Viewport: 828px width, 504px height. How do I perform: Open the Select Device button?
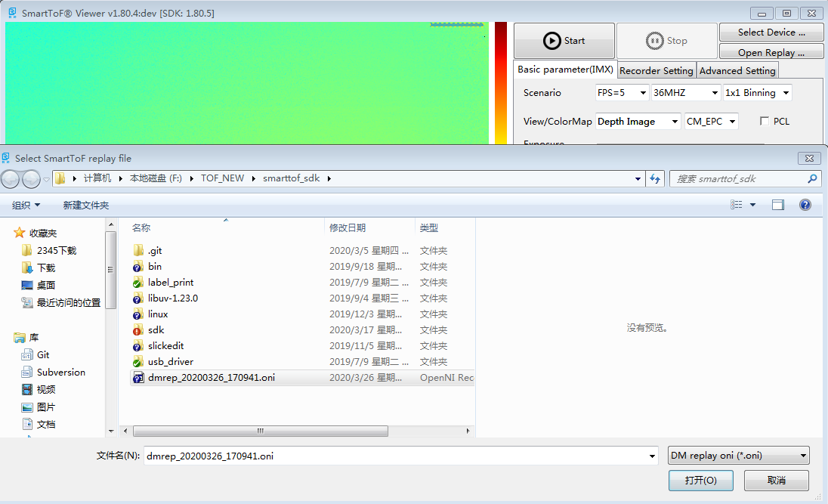click(771, 32)
